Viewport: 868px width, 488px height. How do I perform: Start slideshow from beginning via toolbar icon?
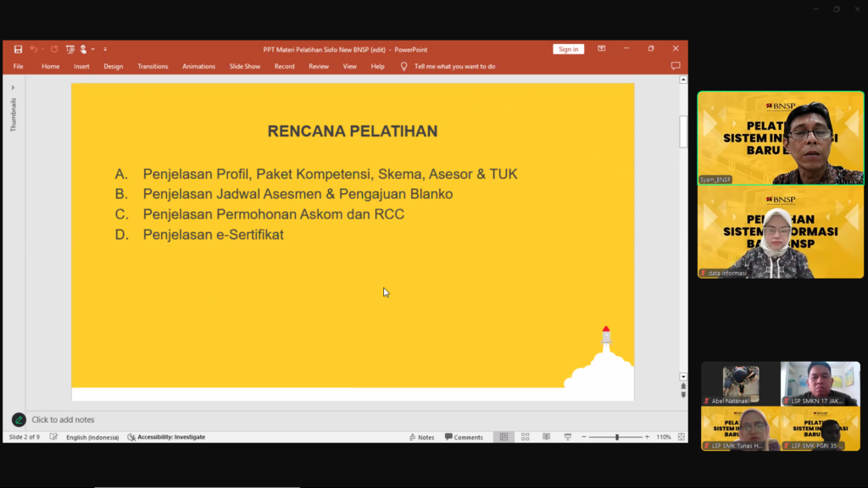pyautogui.click(x=70, y=49)
